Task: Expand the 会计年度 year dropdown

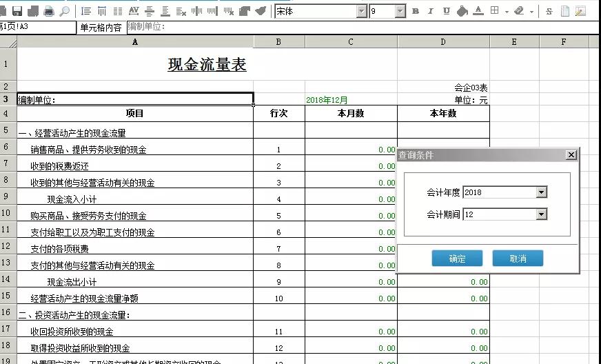Action: tap(541, 192)
